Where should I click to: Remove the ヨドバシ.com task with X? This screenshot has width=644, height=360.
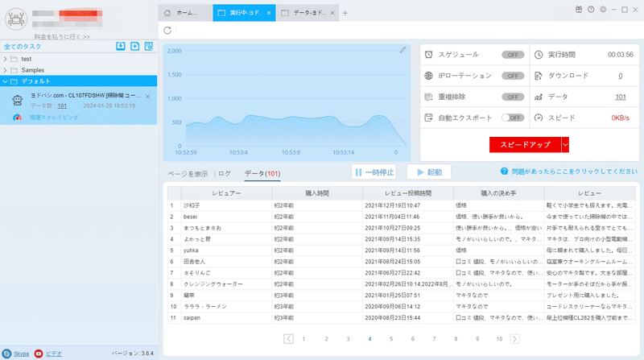(148, 97)
